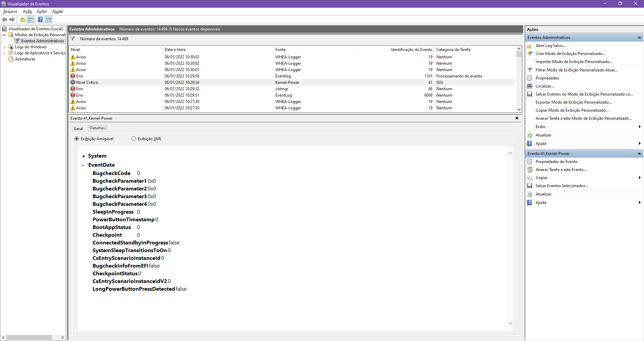The image size is (644, 341).
Task: Expand the System node in details
Action: tap(84, 156)
